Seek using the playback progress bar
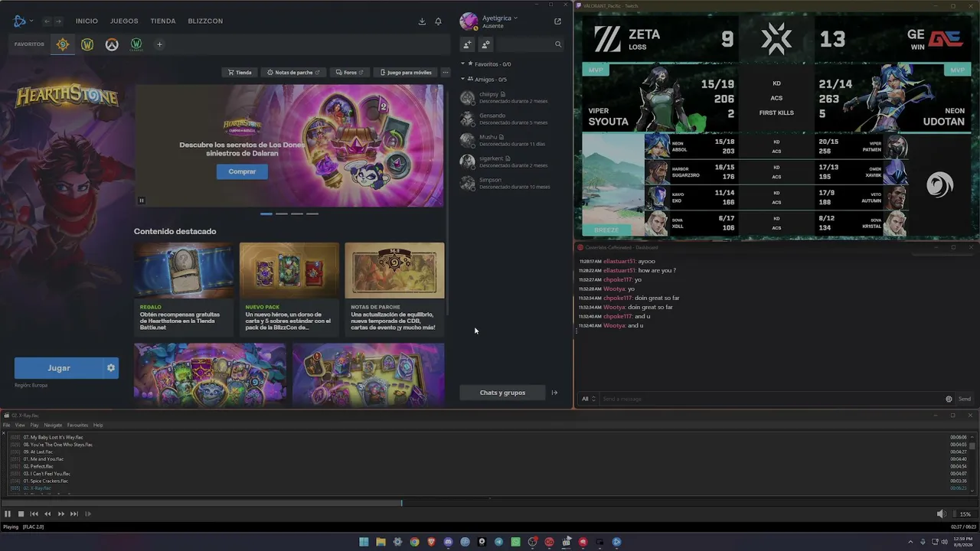This screenshot has width=980, height=551. 490,503
